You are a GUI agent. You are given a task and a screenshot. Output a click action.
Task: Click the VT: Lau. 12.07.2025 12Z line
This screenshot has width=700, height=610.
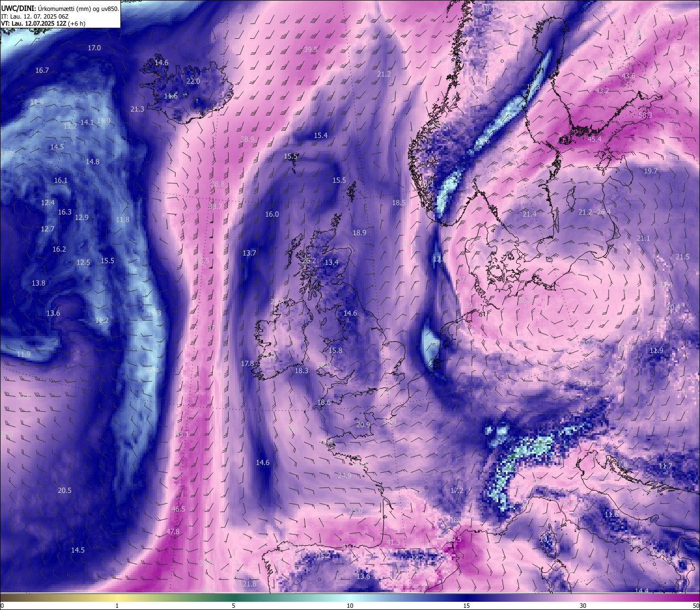tap(44, 24)
